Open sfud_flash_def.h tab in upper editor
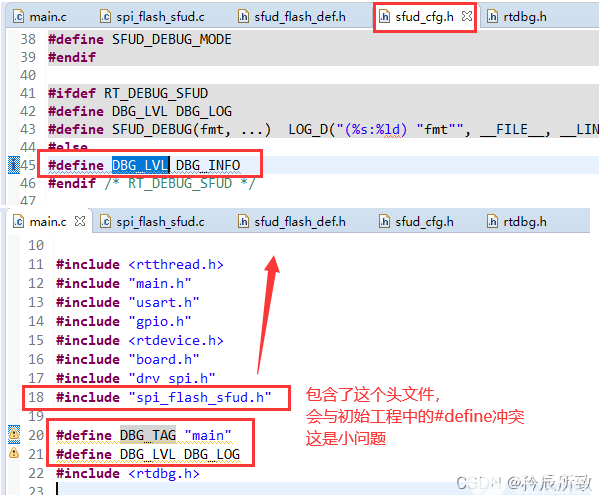The image size is (608, 501). [x=292, y=17]
